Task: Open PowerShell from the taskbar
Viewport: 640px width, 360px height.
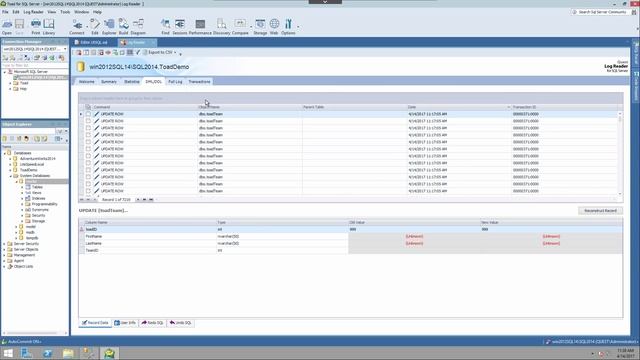Action: (47, 353)
